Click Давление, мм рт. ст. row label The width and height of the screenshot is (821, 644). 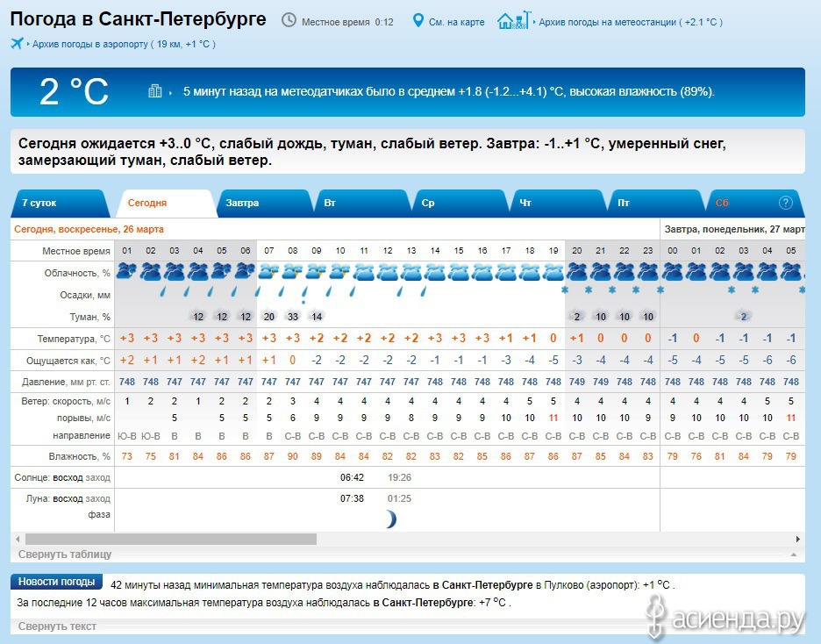click(x=66, y=383)
